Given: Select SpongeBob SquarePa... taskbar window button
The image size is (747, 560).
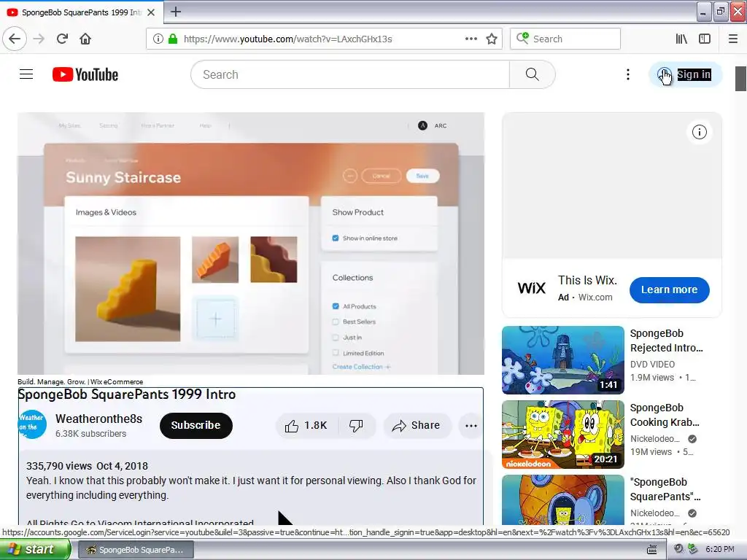Looking at the screenshot, I should coord(135,550).
